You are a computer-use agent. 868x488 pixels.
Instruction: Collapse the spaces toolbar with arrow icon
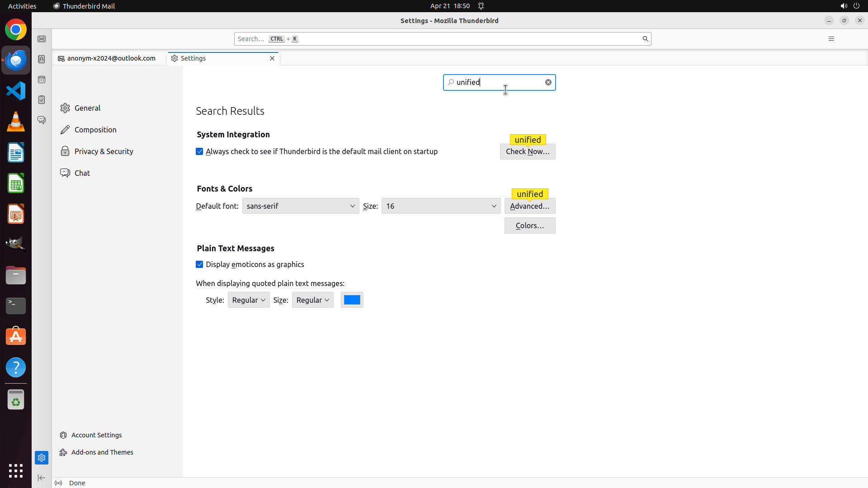[42, 478]
